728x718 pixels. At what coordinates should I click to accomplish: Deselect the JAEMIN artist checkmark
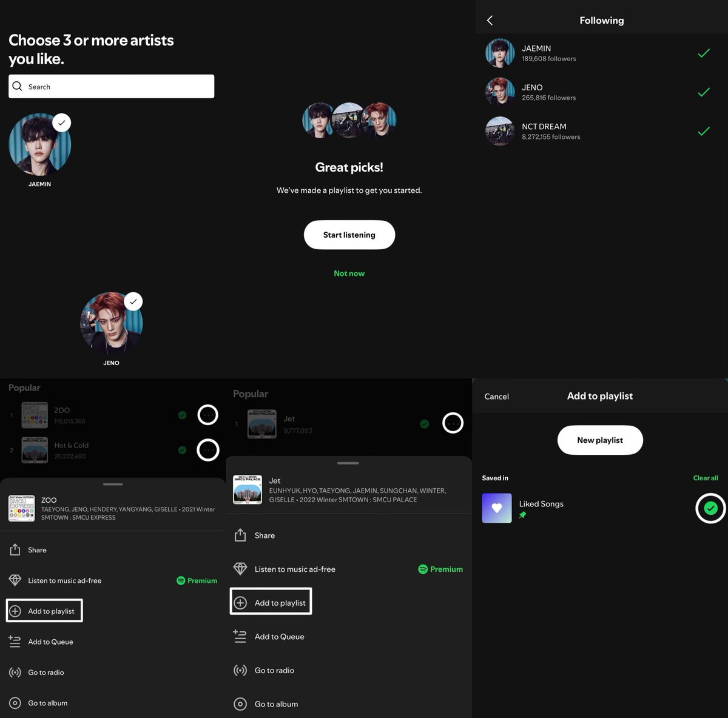[x=61, y=122]
